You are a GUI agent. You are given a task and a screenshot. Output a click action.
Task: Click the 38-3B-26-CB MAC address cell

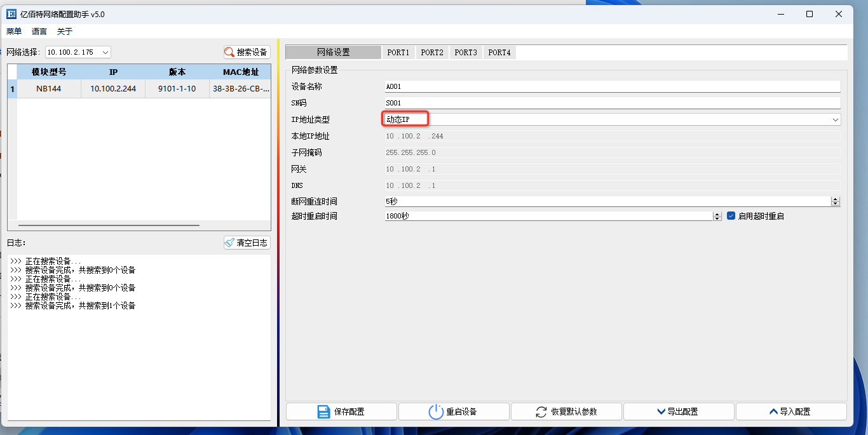pyautogui.click(x=240, y=89)
